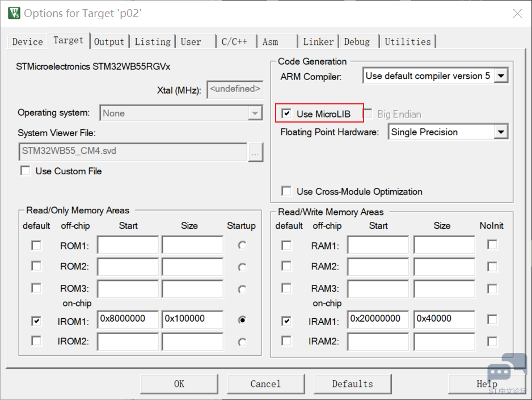Screen dimensions: 532x400
Task: Edit the IRAM1 Size value 0x40000
Action: point(445,319)
